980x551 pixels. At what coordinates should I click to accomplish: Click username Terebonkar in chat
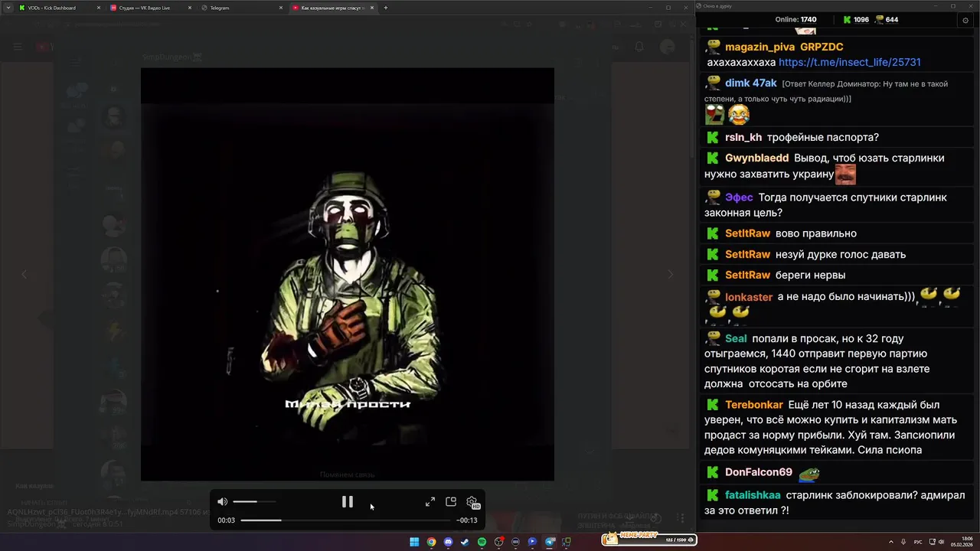click(x=754, y=404)
